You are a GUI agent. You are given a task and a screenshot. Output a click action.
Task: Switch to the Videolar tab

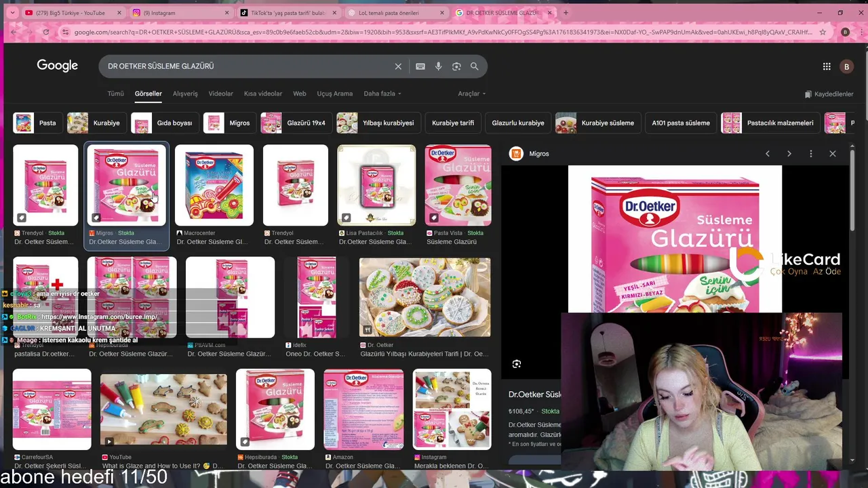pos(220,94)
